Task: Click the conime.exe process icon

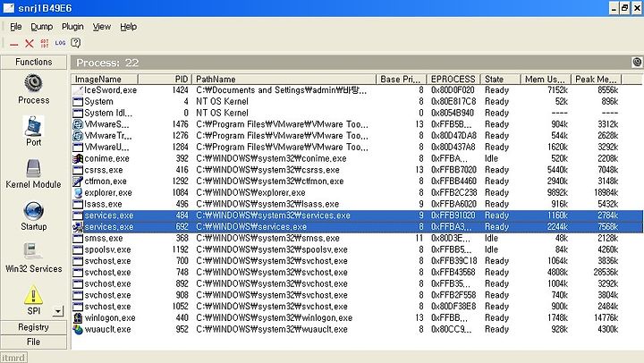Action: click(x=78, y=158)
